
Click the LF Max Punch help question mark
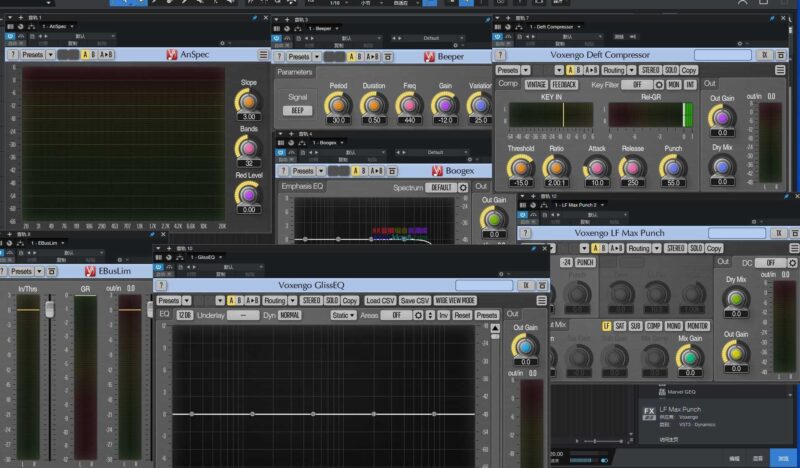pos(525,233)
